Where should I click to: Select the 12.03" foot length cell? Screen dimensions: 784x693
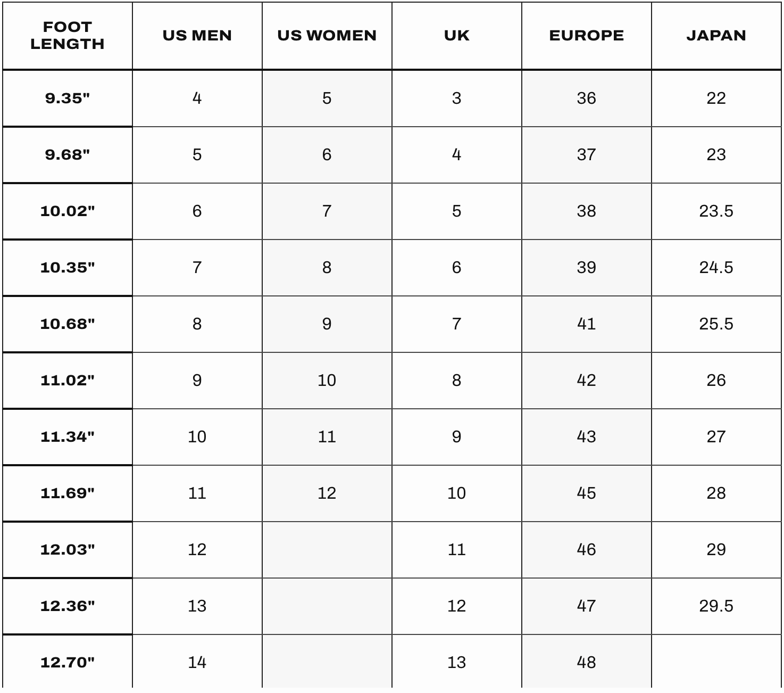point(68,550)
